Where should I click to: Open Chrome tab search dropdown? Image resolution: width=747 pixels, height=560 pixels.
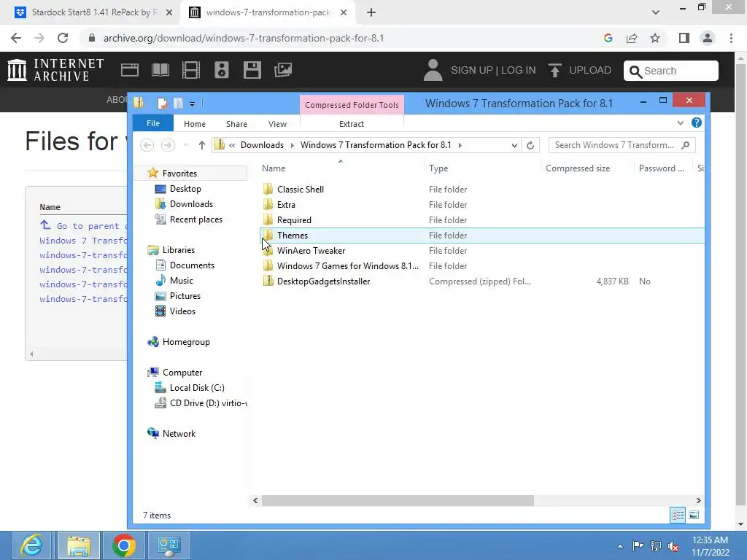point(656,12)
